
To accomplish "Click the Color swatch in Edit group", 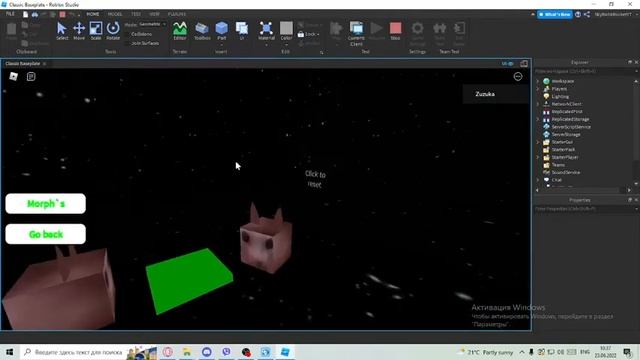I will 286,28.
